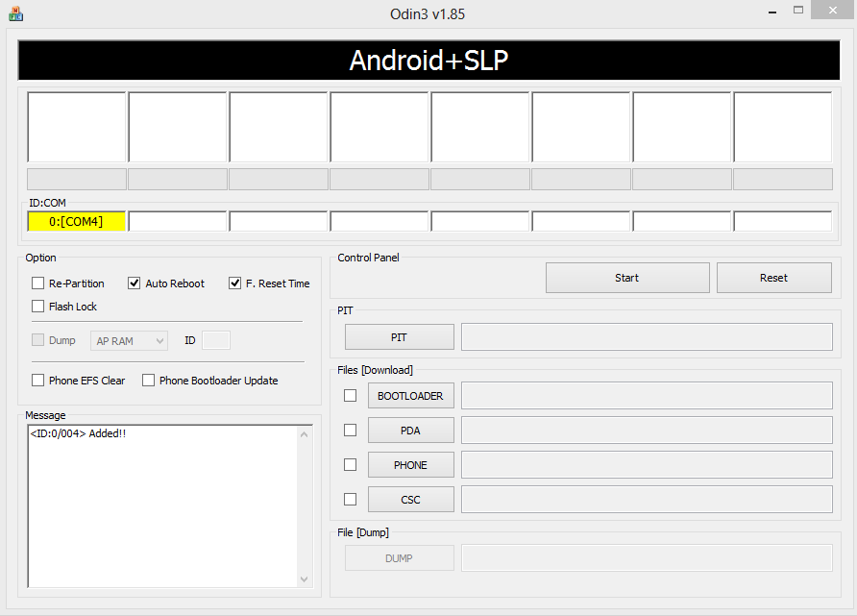
Task: Tick the checkbox beside BOOTLOADER
Action: pyautogui.click(x=351, y=395)
